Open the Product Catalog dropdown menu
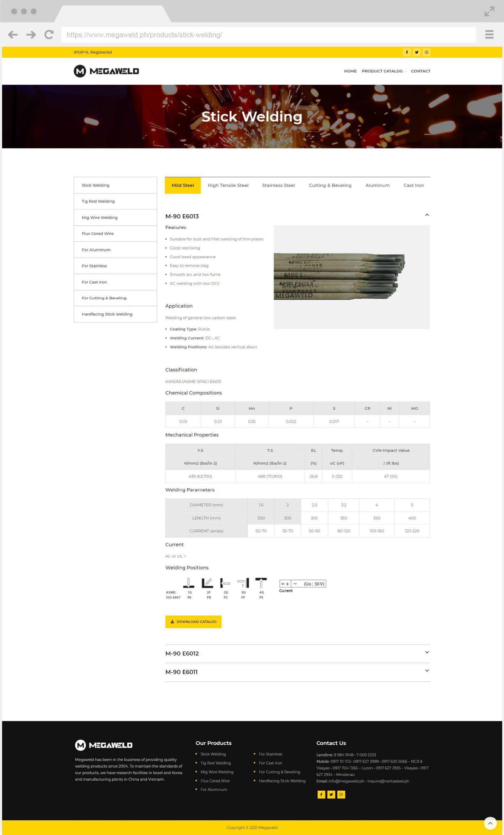Screen dimensions: 504x835 click(383, 71)
